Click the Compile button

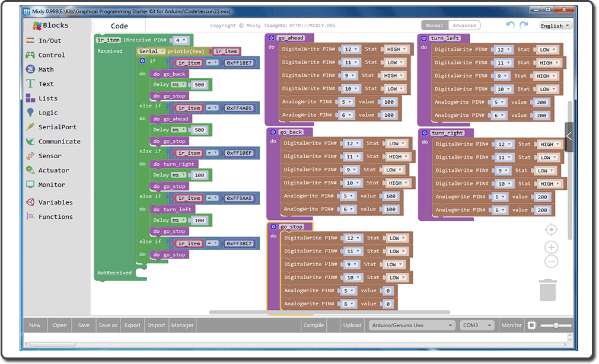pyautogui.click(x=314, y=325)
